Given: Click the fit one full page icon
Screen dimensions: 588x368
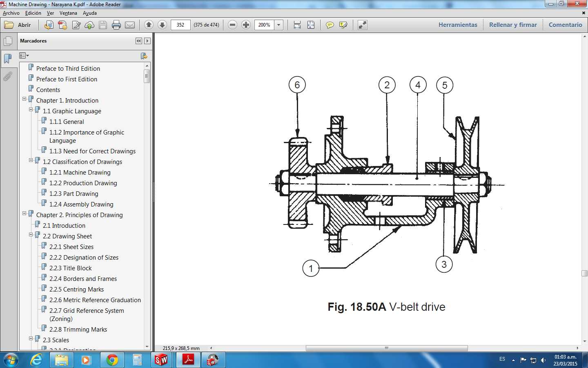Looking at the screenshot, I should (311, 25).
